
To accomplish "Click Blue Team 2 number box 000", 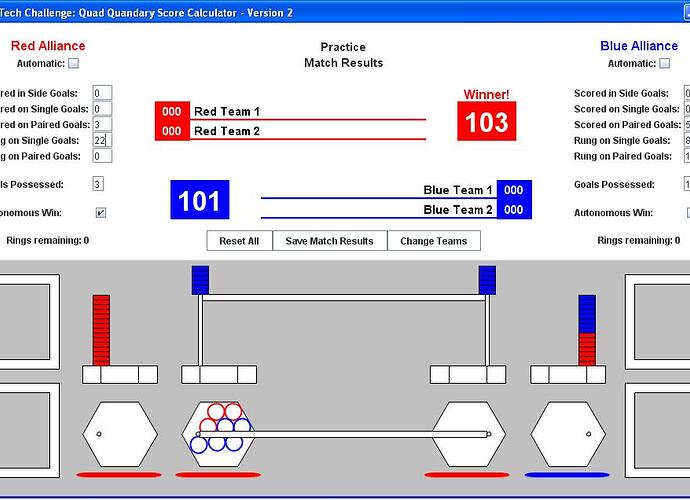I will pos(514,210).
